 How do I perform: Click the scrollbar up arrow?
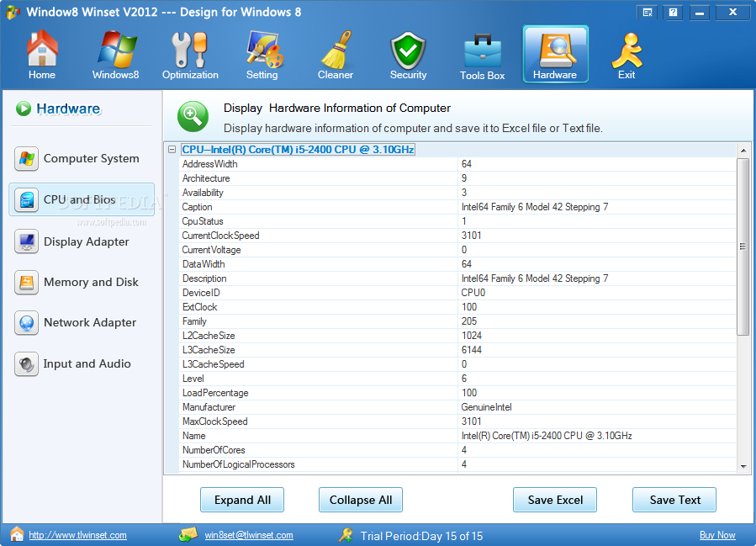(743, 151)
